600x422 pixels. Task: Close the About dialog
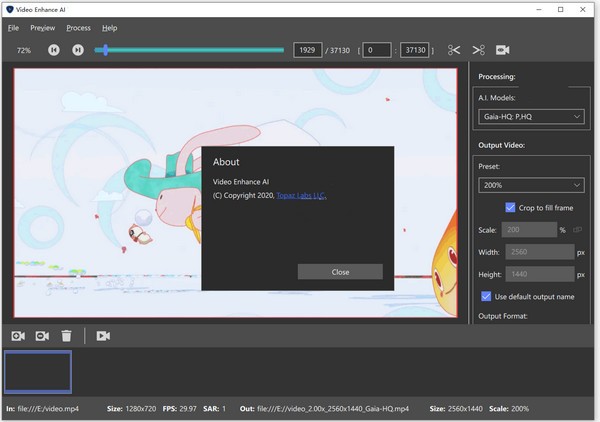(x=340, y=272)
